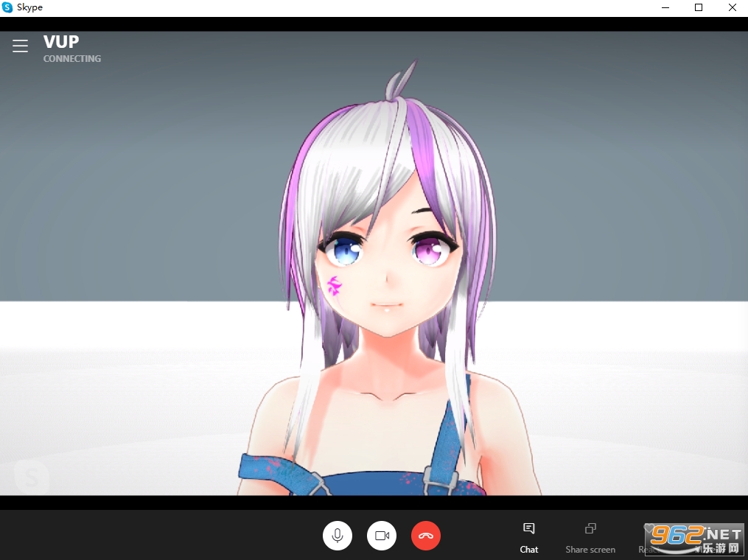748x560 pixels.
Task: Minimize the Skype window
Action: (665, 7)
